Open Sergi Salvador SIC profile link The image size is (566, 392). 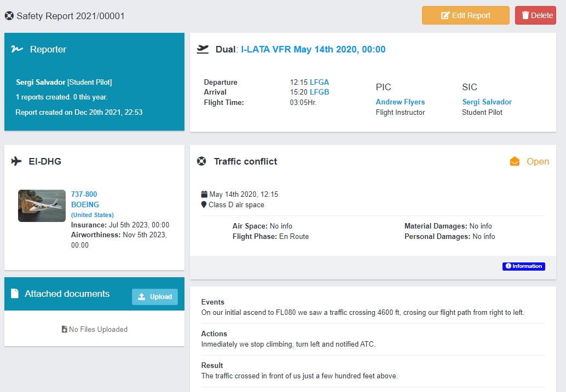(x=487, y=102)
